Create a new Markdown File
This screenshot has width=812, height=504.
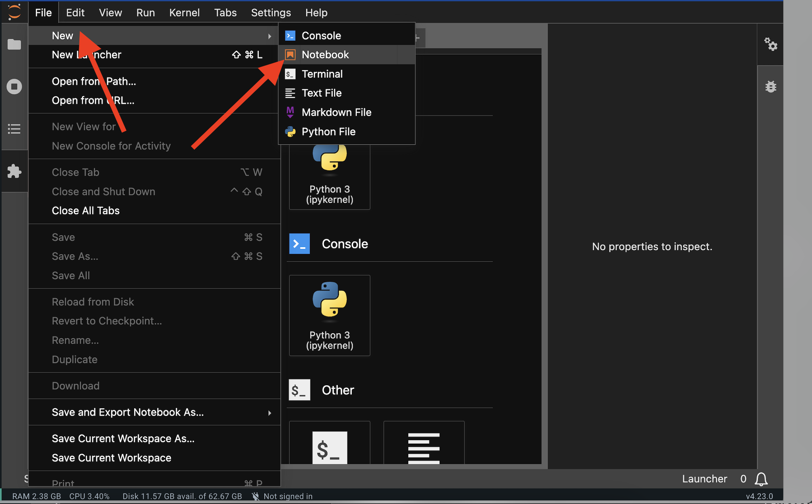336,112
